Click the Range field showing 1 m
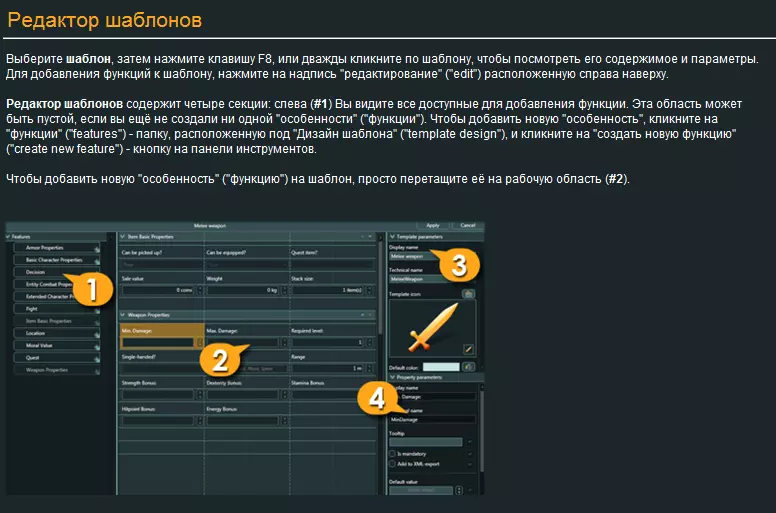Image resolution: width=776 pixels, height=513 pixels. 328,368
